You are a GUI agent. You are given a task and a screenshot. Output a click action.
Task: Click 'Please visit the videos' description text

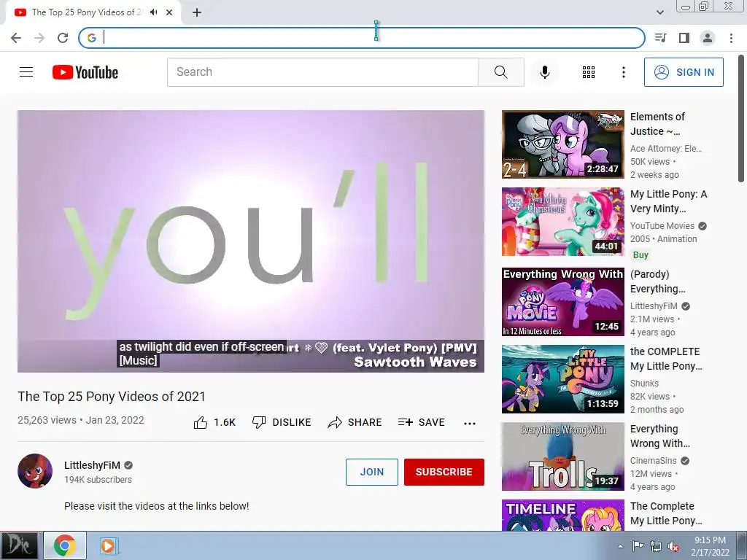click(x=156, y=506)
